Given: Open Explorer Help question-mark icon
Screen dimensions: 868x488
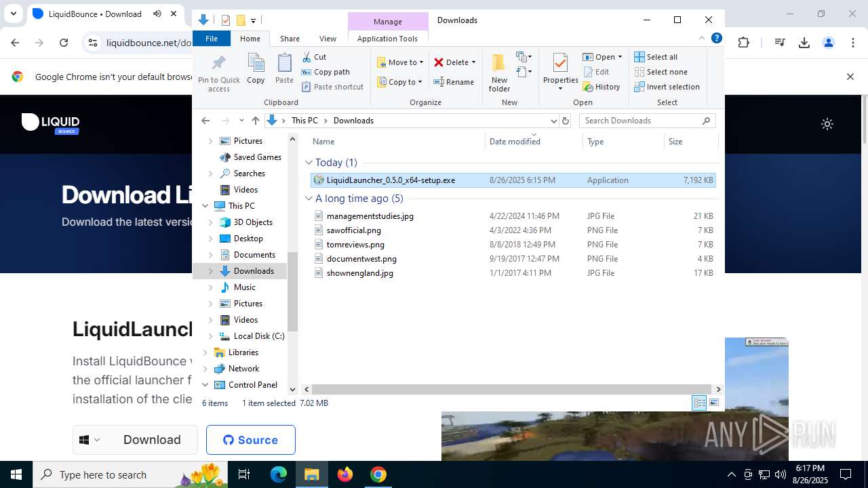Looking at the screenshot, I should pos(716,39).
